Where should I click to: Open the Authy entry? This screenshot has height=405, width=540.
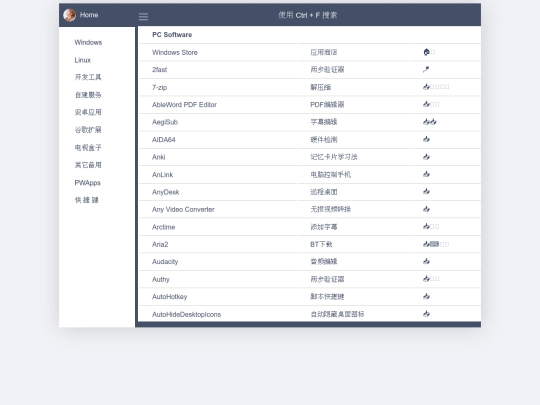point(161,279)
